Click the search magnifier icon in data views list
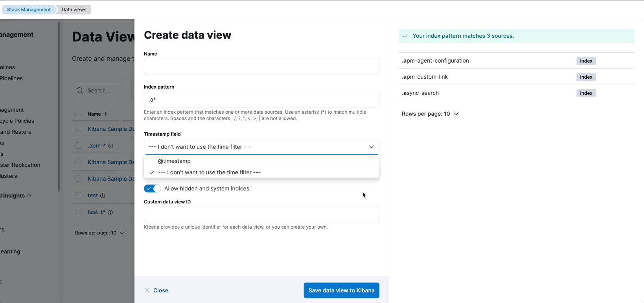 click(80, 91)
